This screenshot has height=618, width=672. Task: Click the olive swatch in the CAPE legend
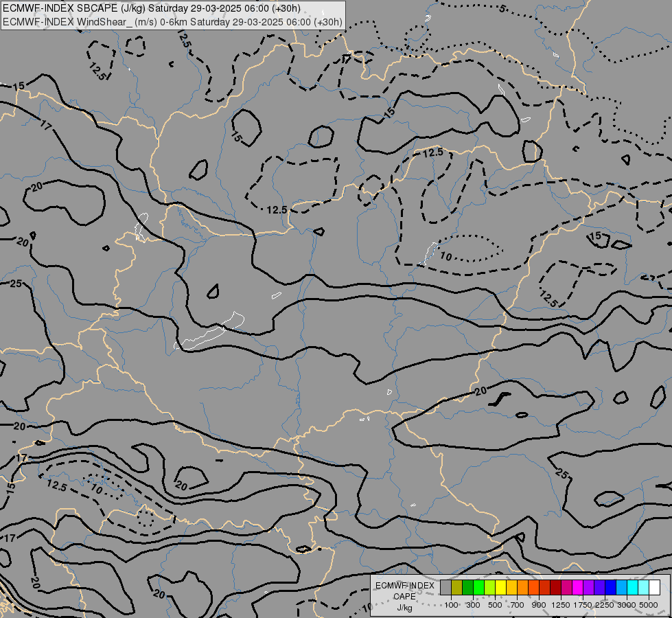(x=457, y=587)
